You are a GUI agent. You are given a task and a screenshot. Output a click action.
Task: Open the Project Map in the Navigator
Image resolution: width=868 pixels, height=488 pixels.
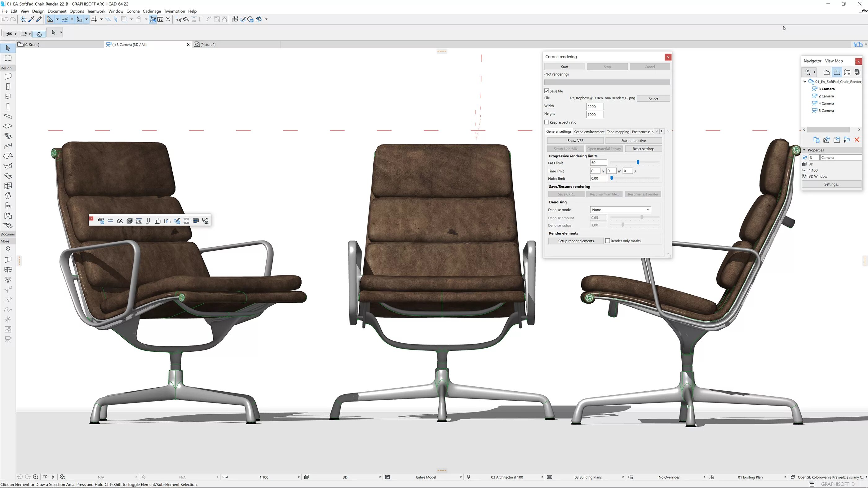(x=826, y=72)
